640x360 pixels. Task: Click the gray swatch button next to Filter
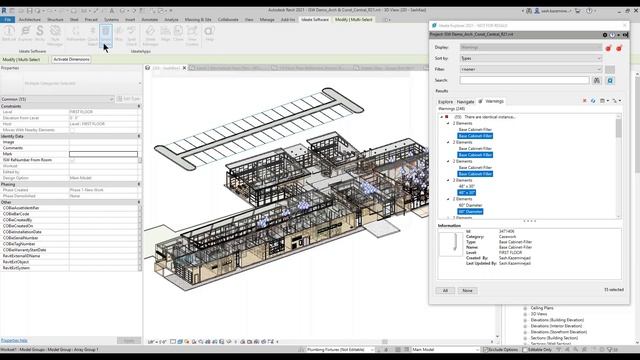(x=610, y=70)
